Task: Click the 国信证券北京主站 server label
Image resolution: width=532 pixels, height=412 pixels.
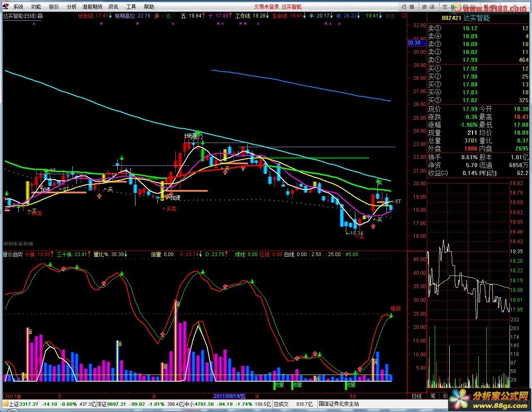Action: point(339,404)
